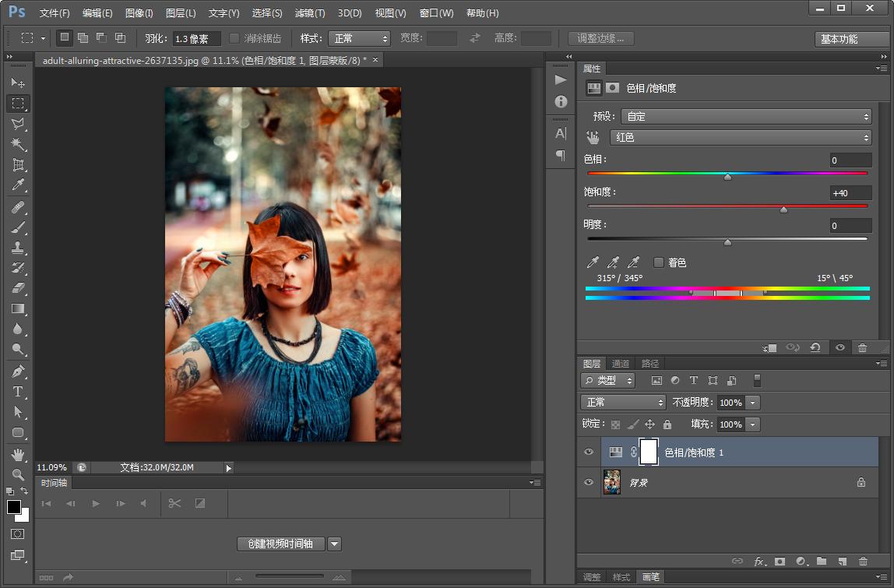Open the layer blend mode 正常 dropdown
Viewport: 894px width, 588px height.
pyautogui.click(x=623, y=402)
